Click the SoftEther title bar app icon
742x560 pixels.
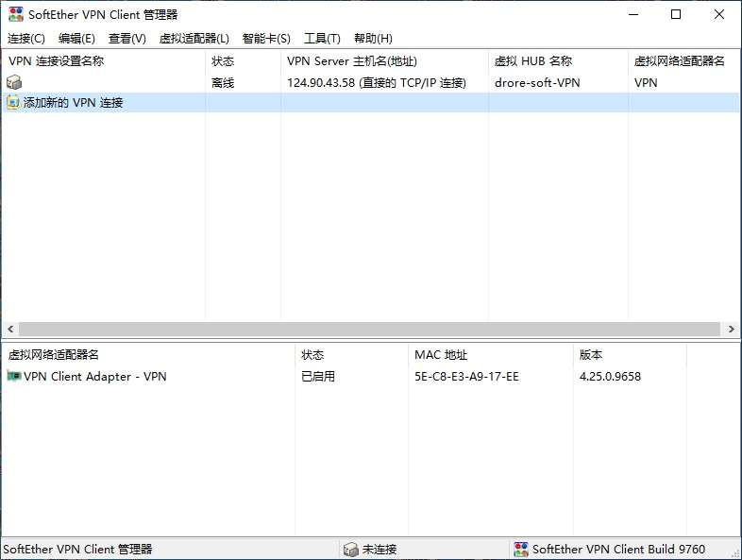(16, 14)
